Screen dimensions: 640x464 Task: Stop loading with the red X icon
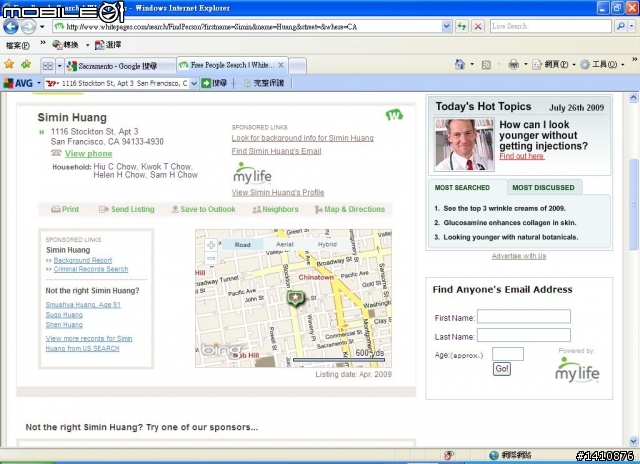point(478,27)
